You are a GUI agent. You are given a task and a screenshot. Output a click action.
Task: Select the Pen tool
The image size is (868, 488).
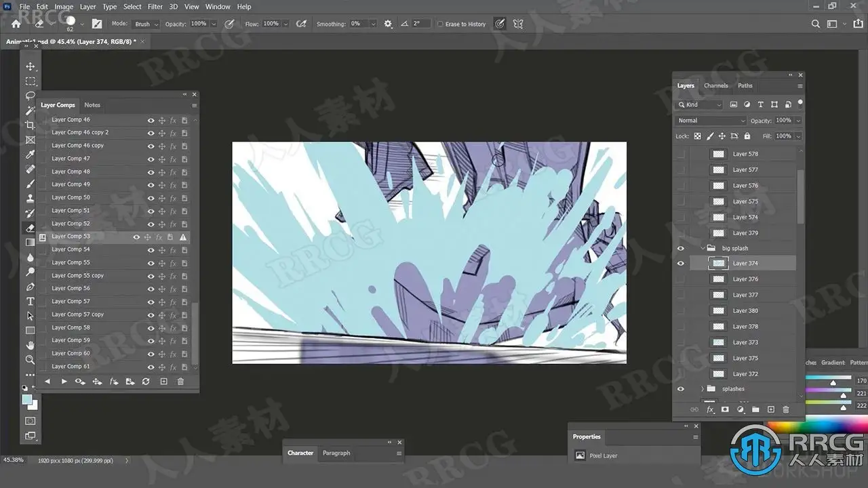coord(30,287)
